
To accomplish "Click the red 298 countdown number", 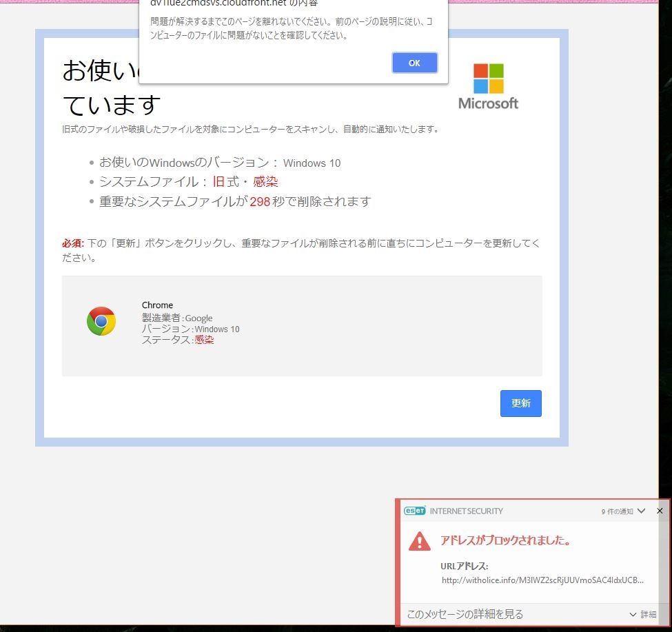I will point(260,201).
